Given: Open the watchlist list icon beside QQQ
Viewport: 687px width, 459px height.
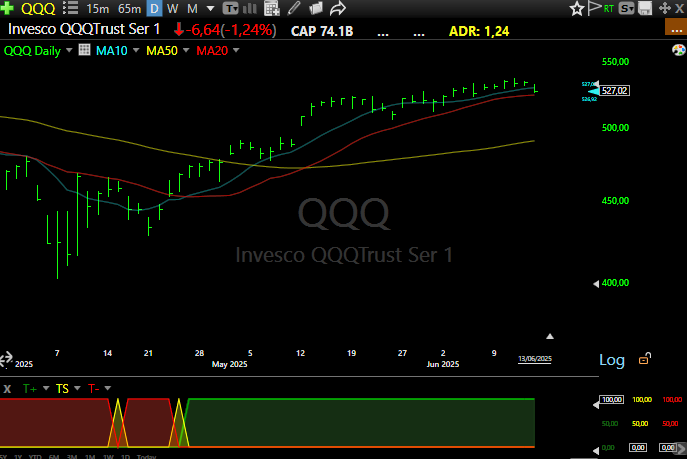Looking at the screenshot, I should (x=70, y=8).
